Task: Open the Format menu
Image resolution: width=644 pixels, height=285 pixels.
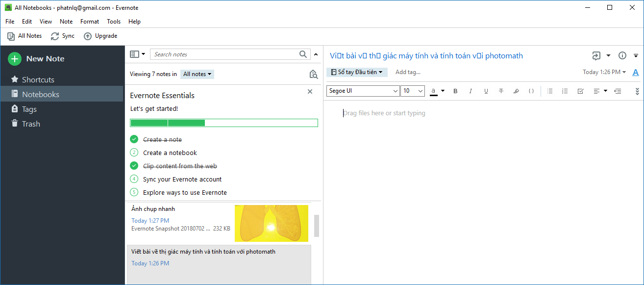Action: click(90, 22)
